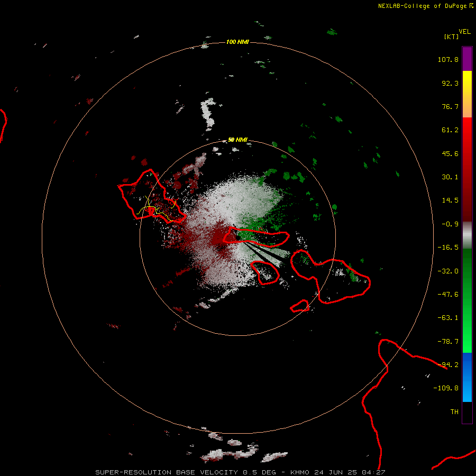476x476 pixels.
Task: Click the -78.7 velocity scale value
Action: pyautogui.click(x=448, y=342)
